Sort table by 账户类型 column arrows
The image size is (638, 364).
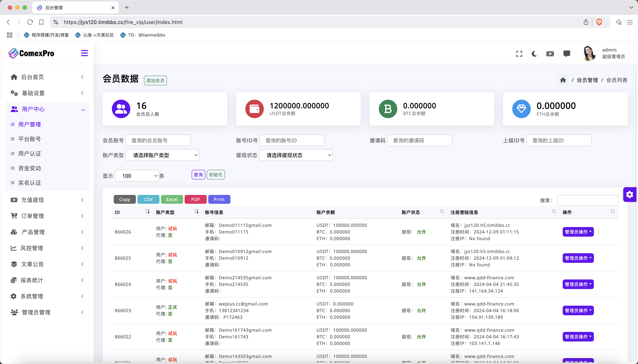tap(196, 212)
